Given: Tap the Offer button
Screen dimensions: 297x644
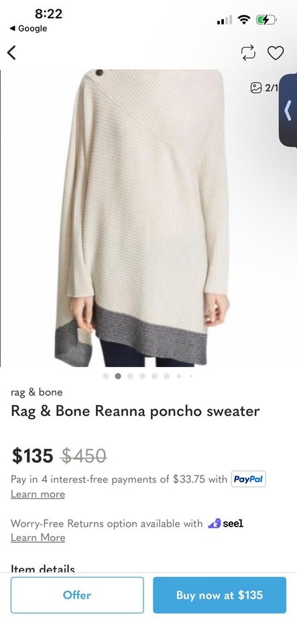Looking at the screenshot, I should 77,595.
